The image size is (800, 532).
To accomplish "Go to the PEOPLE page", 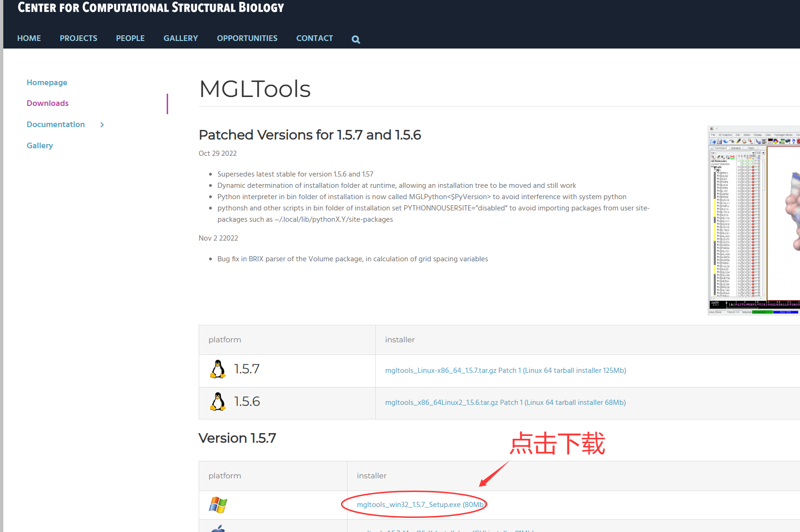I will 130,38.
